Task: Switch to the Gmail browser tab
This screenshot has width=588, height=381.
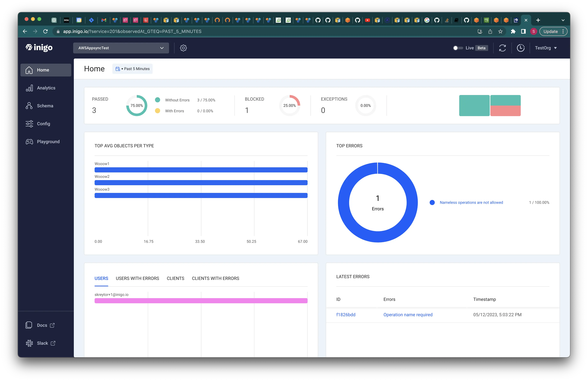Action: pyautogui.click(x=104, y=20)
